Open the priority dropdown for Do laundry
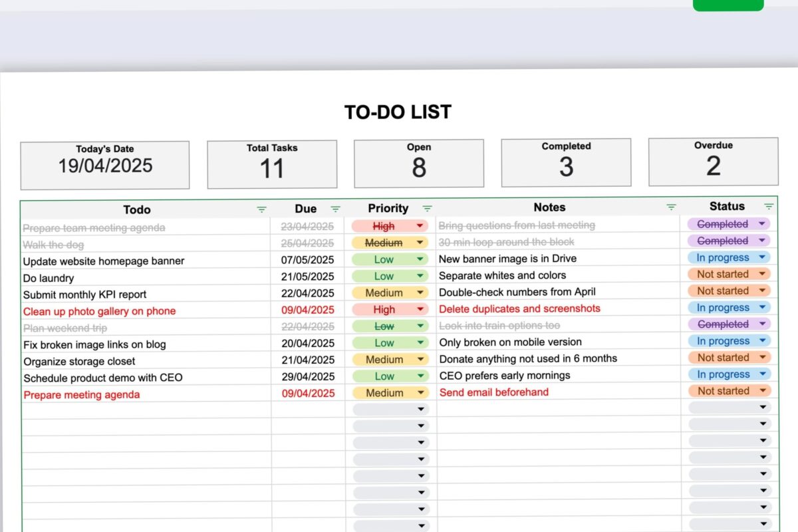 tap(419, 276)
